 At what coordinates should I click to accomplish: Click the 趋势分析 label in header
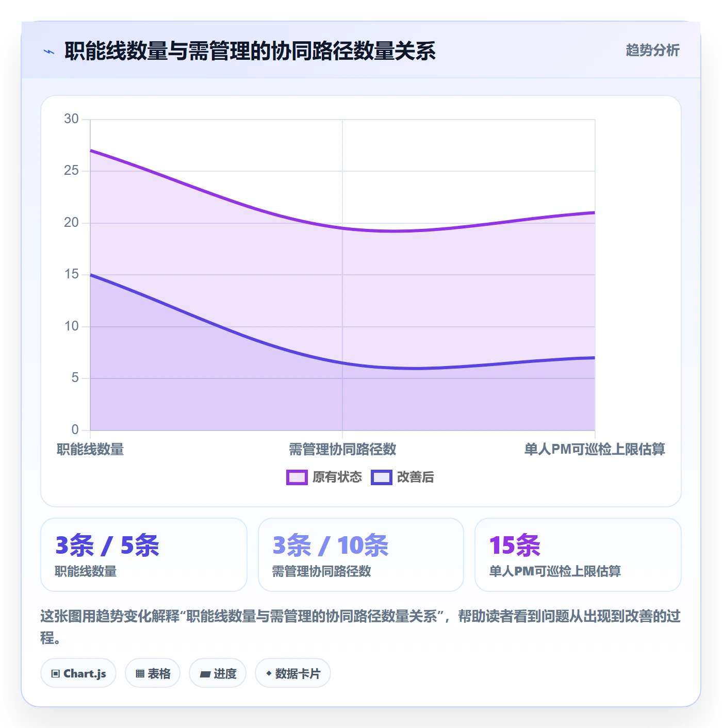tap(652, 51)
